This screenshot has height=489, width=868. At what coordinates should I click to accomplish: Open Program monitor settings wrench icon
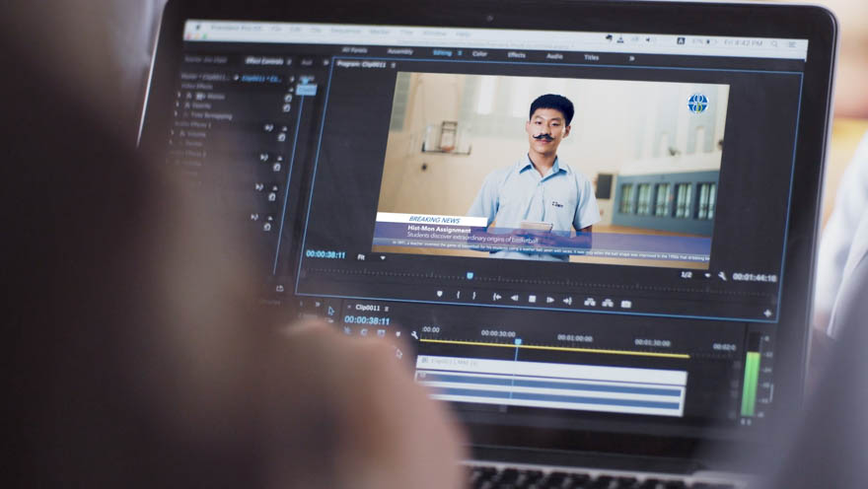tap(722, 276)
